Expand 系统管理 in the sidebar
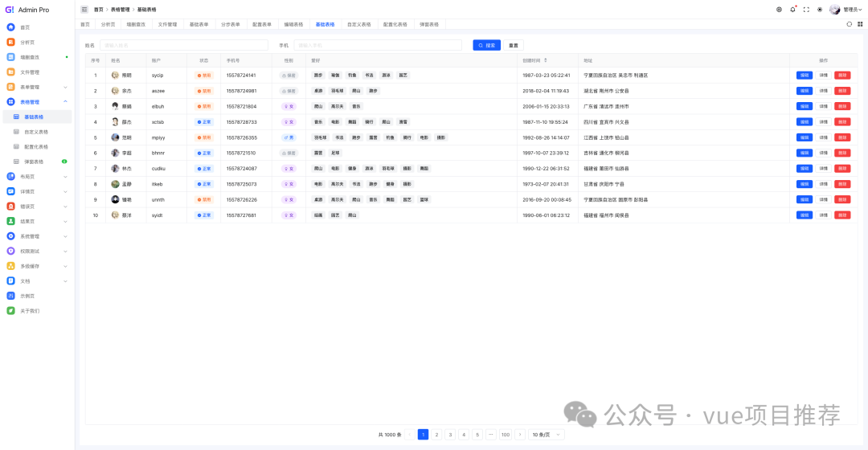The height and width of the screenshot is (450, 868). 36,236
